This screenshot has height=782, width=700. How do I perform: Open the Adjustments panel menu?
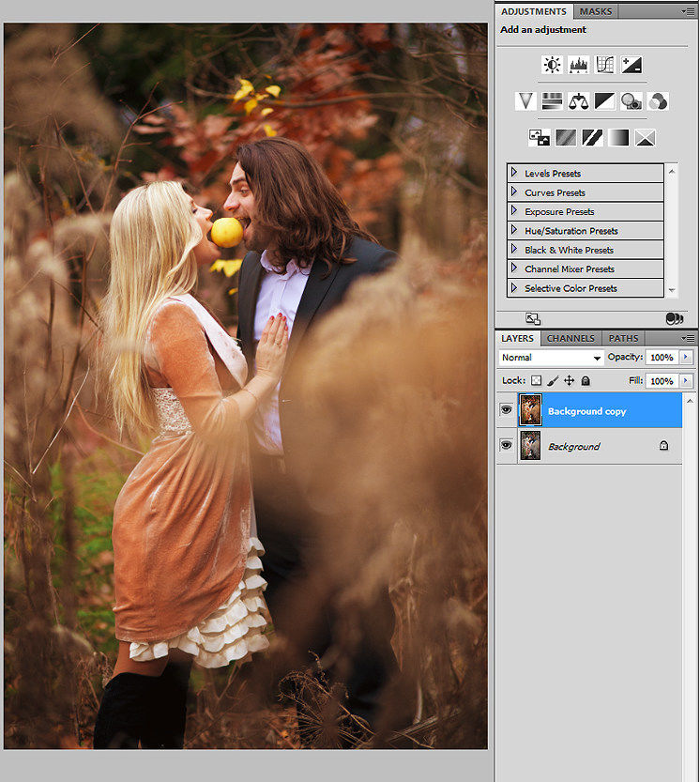[x=689, y=11]
